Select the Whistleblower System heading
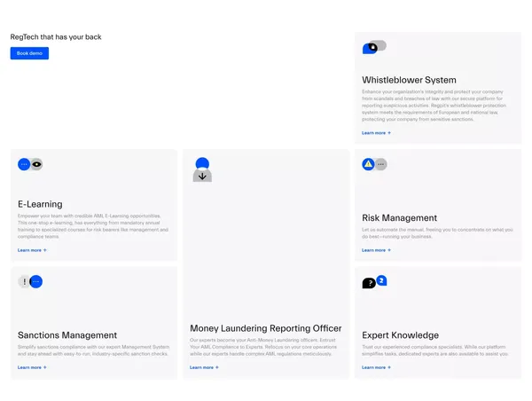The image size is (532, 401). (409, 80)
